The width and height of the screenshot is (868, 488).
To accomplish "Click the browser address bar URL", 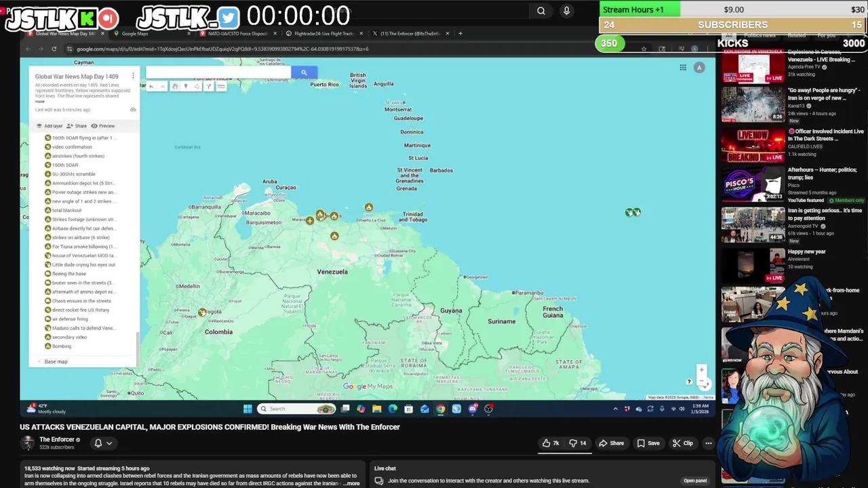I will [222, 49].
